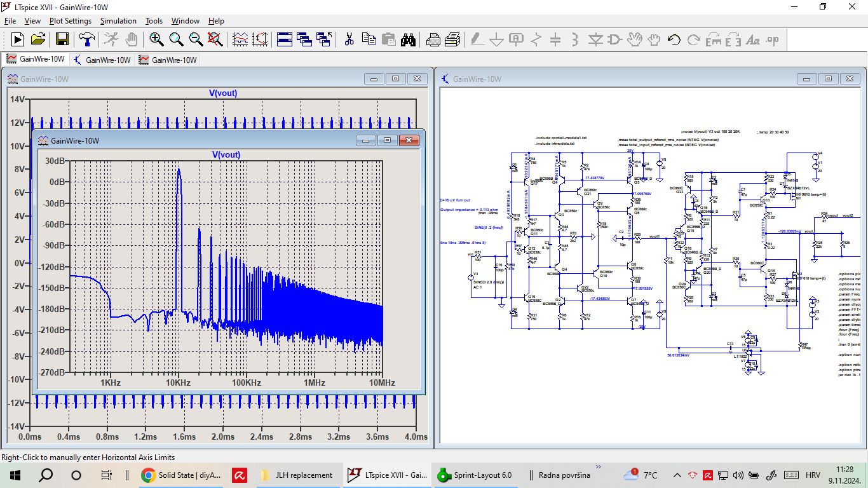The width and height of the screenshot is (868, 488).
Task: Click the Zoom Full Extents crossed magnifier
Action: click(215, 39)
